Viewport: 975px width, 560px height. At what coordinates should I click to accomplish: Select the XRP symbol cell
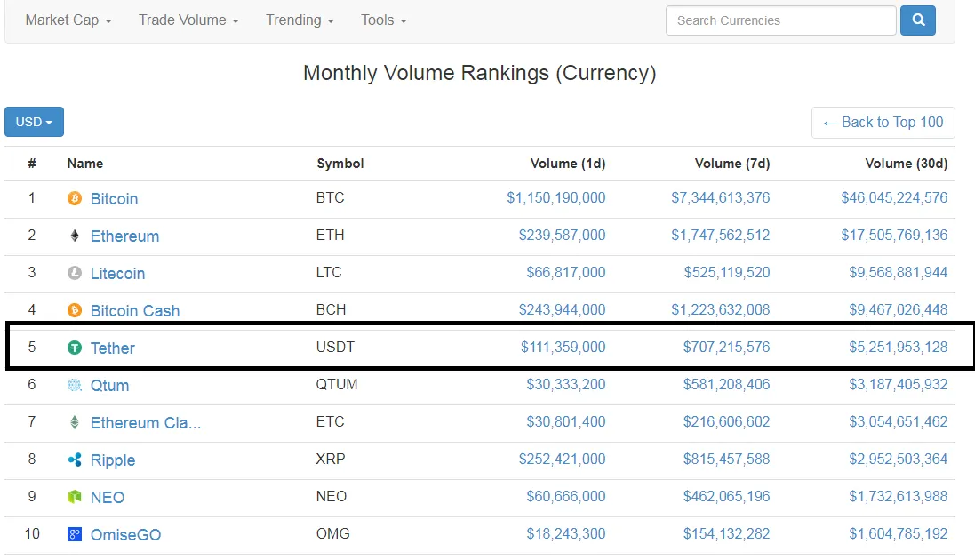(x=330, y=460)
